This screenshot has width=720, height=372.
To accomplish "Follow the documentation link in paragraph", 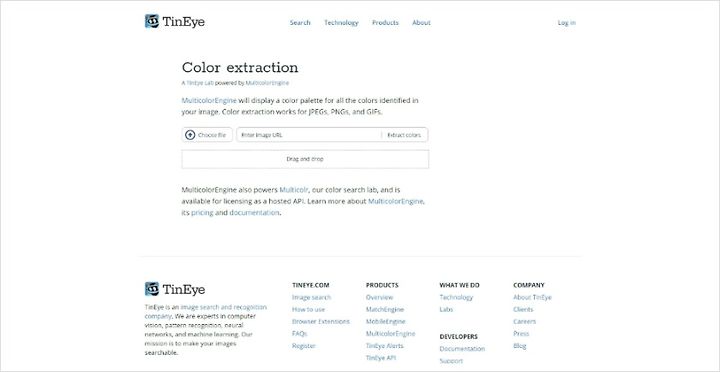I will (x=254, y=213).
